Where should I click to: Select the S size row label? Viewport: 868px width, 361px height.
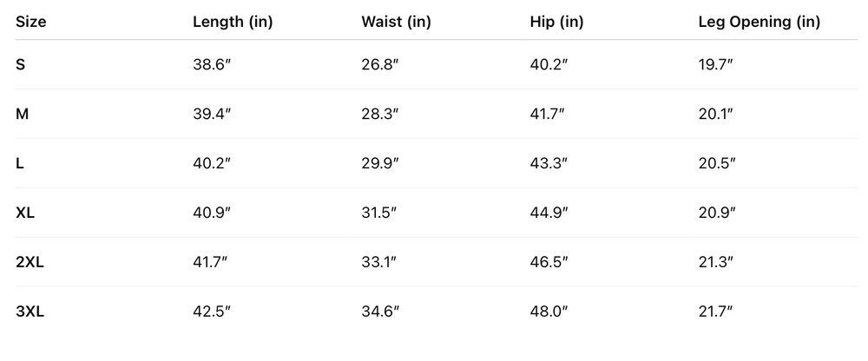20,64
